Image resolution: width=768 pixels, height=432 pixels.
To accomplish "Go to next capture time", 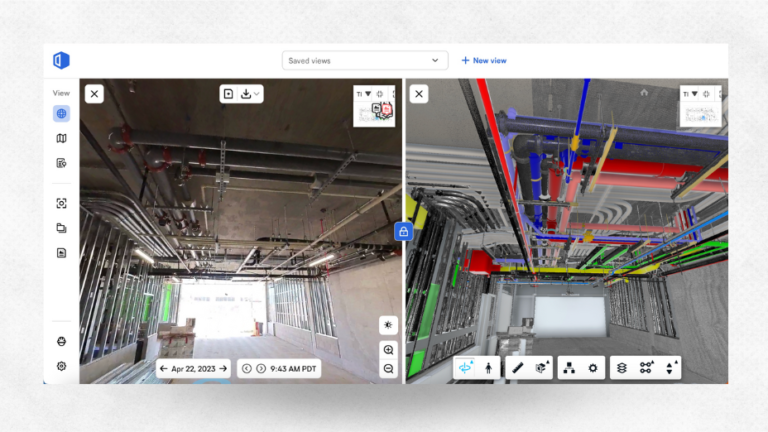I will 261,368.
